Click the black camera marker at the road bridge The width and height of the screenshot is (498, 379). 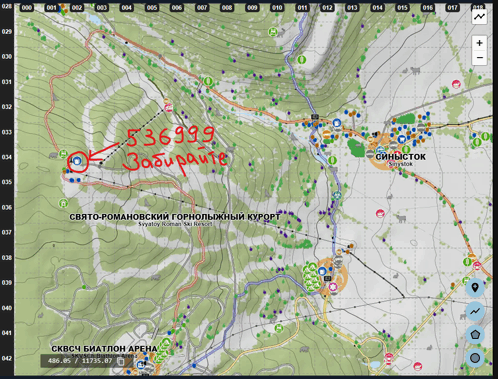[315, 117]
